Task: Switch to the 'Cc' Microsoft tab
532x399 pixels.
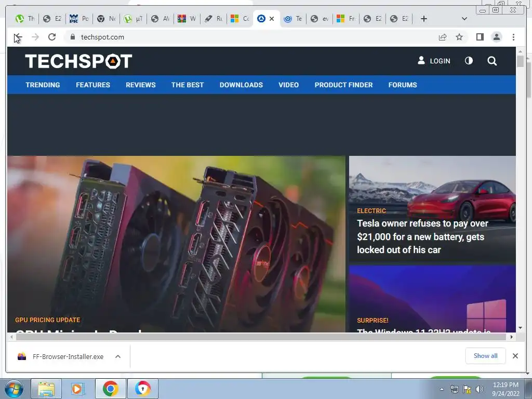Action: tap(240, 19)
